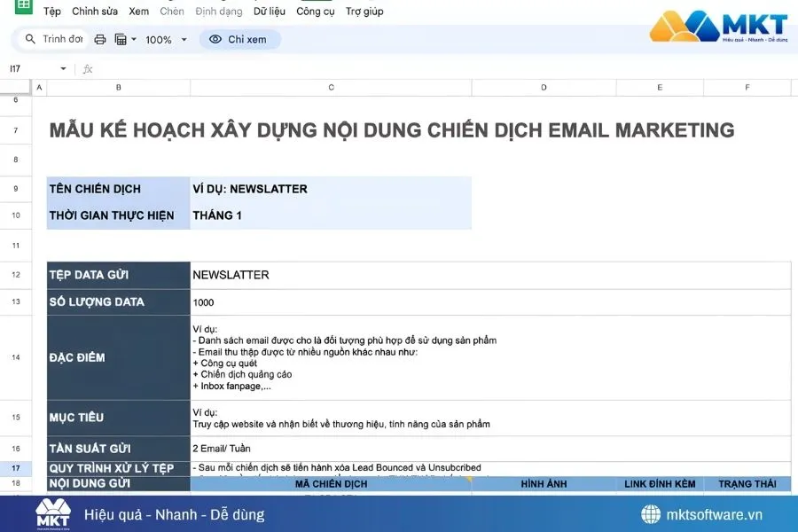
Task: Select column D by clicking its header
Action: (x=544, y=87)
